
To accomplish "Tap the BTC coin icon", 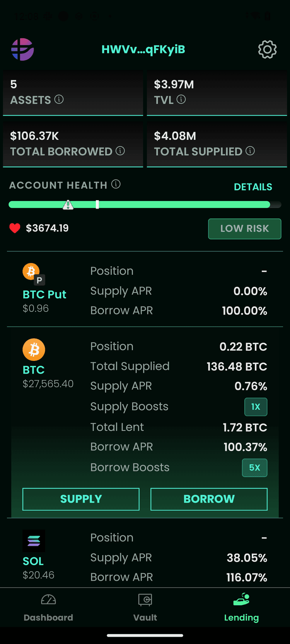I will coord(34,350).
